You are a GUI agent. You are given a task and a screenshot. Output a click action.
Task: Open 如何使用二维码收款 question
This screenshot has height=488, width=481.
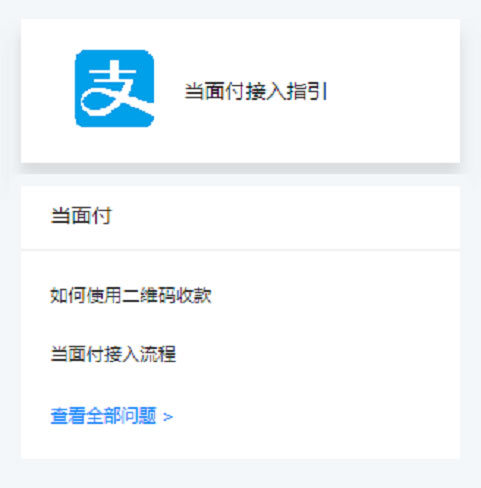(x=131, y=295)
